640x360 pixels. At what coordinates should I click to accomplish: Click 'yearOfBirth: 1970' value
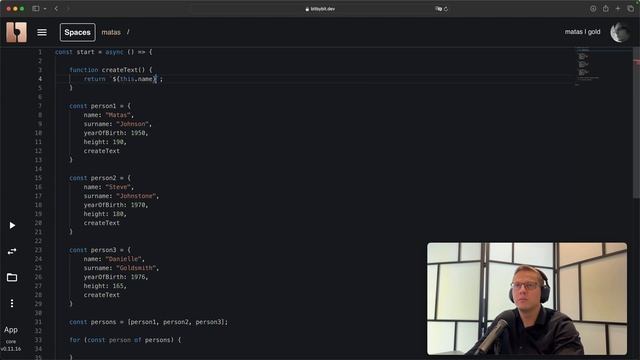click(116, 205)
